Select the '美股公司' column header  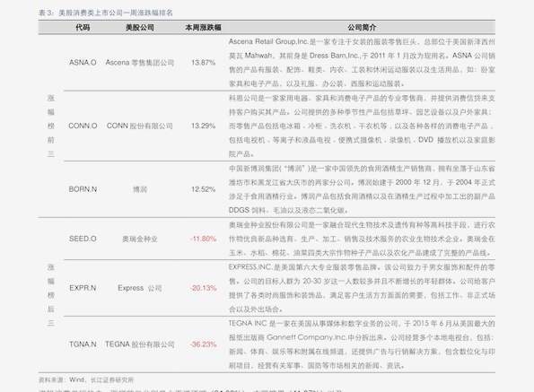140,28
